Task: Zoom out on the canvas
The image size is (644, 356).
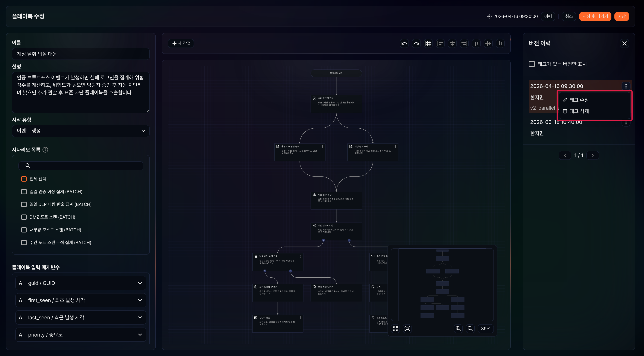Action: pos(470,328)
